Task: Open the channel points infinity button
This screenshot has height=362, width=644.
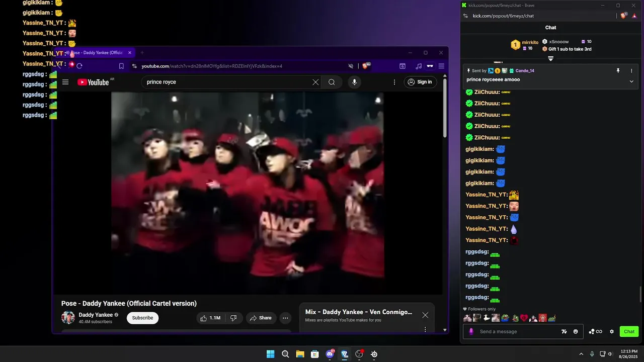Action: pos(595,331)
